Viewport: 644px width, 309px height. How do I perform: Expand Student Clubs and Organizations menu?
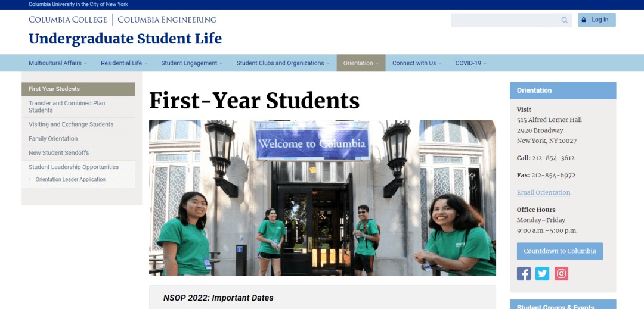click(x=283, y=63)
